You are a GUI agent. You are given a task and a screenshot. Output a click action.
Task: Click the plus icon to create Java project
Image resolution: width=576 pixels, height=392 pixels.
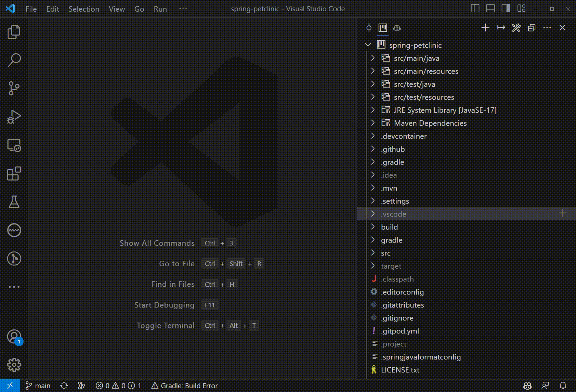coord(485,28)
